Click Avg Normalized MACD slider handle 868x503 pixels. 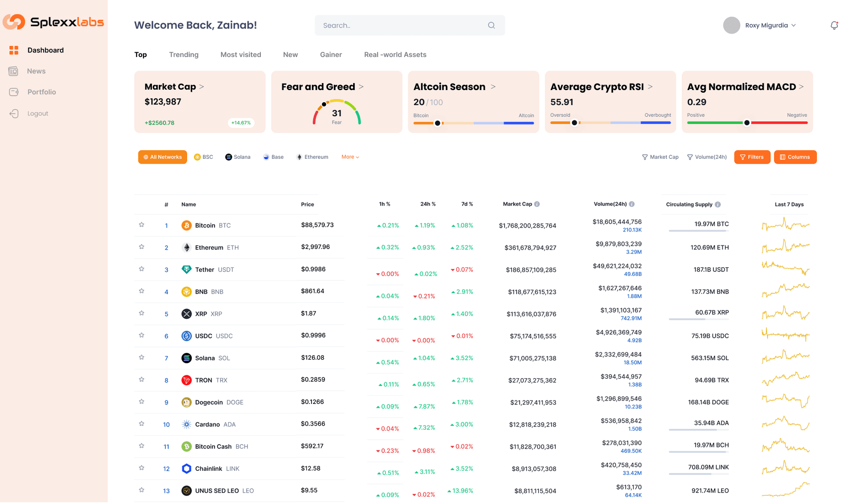(747, 123)
